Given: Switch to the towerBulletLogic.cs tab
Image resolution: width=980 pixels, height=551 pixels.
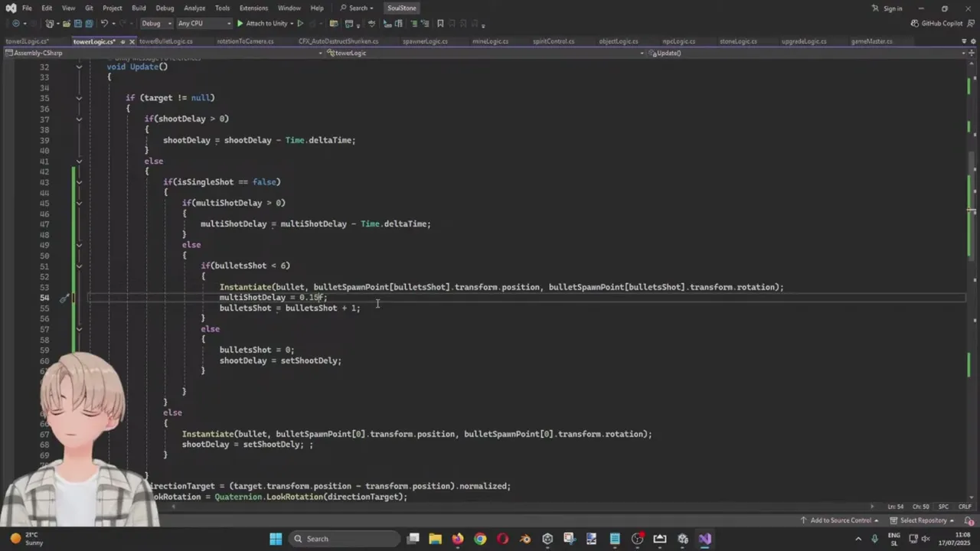Looking at the screenshot, I should (166, 41).
